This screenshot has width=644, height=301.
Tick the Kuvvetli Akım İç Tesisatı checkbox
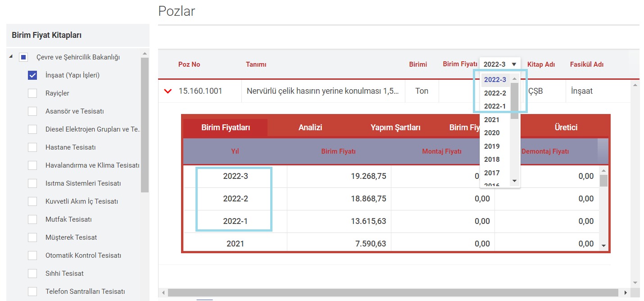tap(32, 201)
